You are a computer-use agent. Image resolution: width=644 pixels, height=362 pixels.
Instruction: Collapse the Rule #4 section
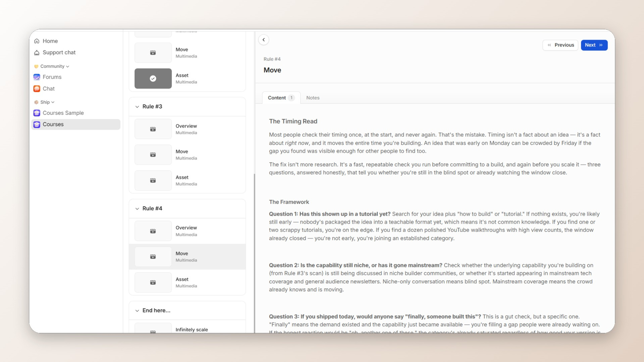coord(137,208)
